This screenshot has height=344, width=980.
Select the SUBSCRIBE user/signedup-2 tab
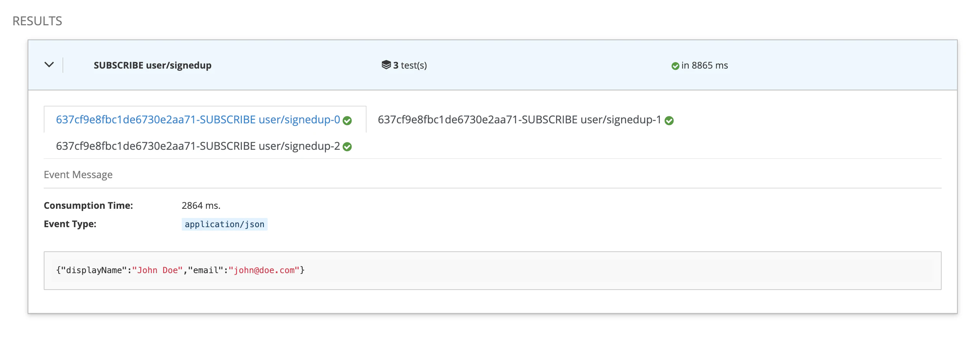pyautogui.click(x=198, y=146)
